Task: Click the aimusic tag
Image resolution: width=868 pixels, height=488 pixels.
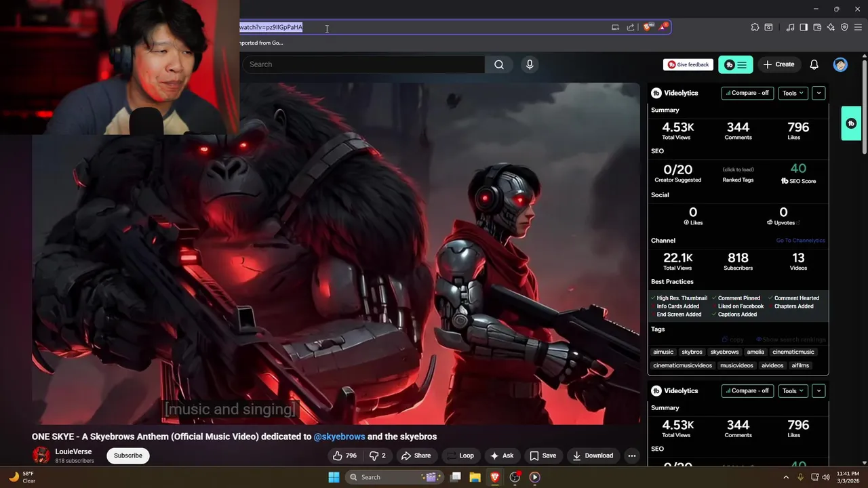Action: (663, 352)
